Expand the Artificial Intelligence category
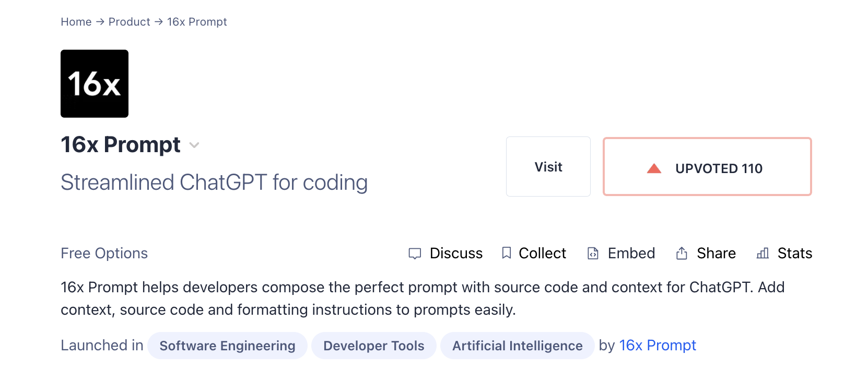This screenshot has height=389, width=868. (x=517, y=345)
